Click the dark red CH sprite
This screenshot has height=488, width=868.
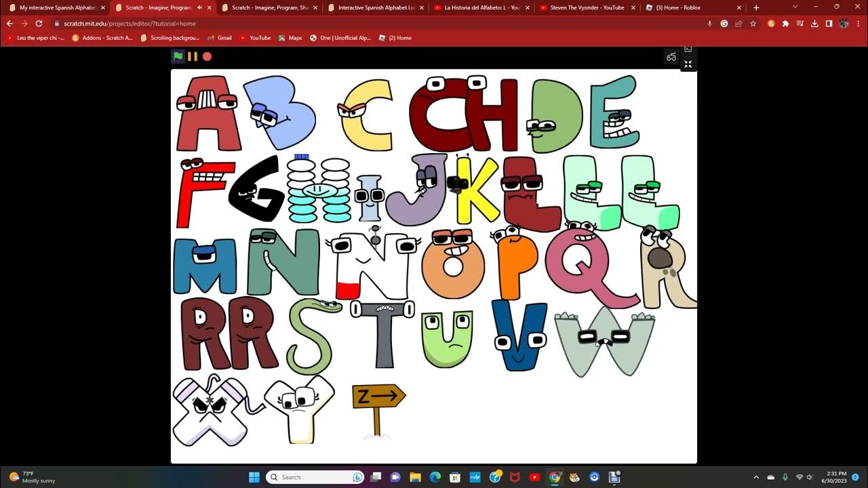(464, 114)
